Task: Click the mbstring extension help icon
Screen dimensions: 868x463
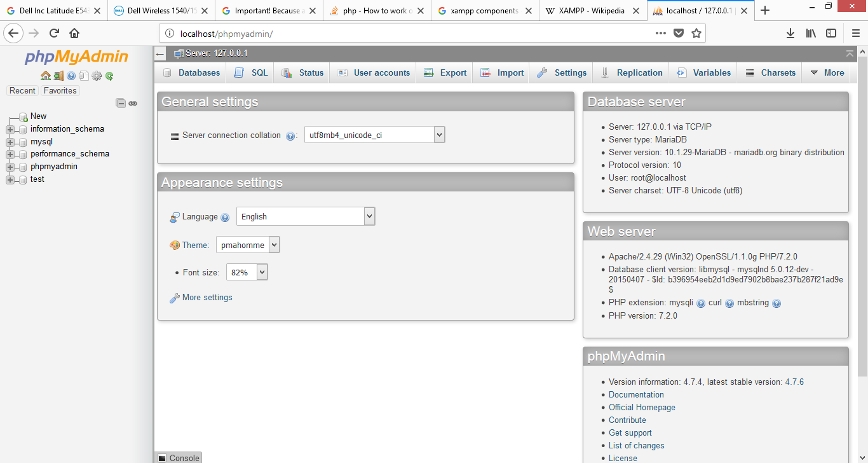Action: [776, 303]
